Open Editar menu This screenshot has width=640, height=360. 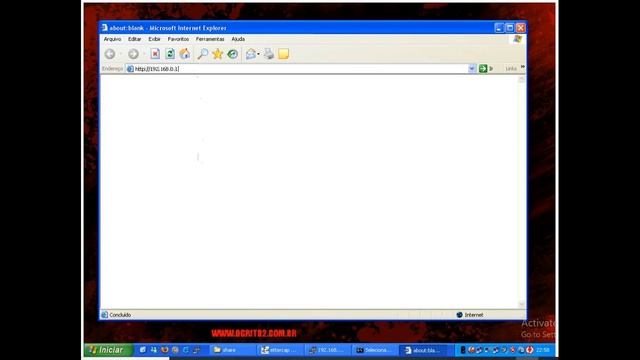click(134, 39)
